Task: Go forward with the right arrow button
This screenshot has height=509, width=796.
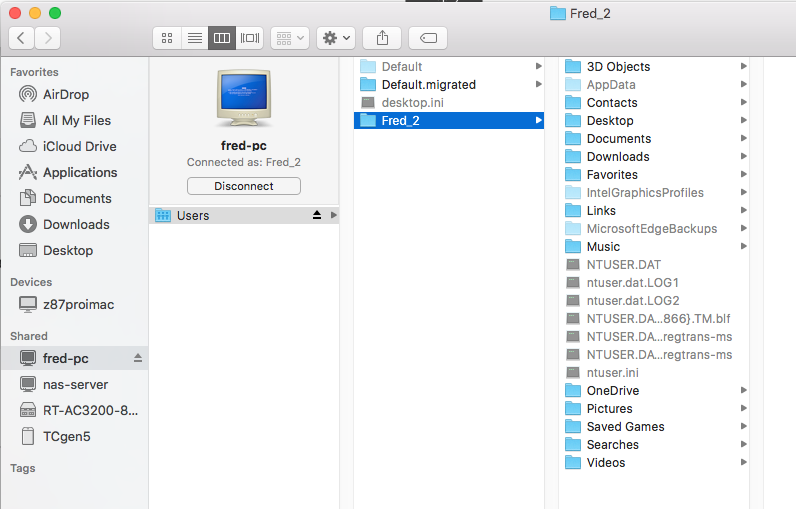Action: [x=48, y=38]
